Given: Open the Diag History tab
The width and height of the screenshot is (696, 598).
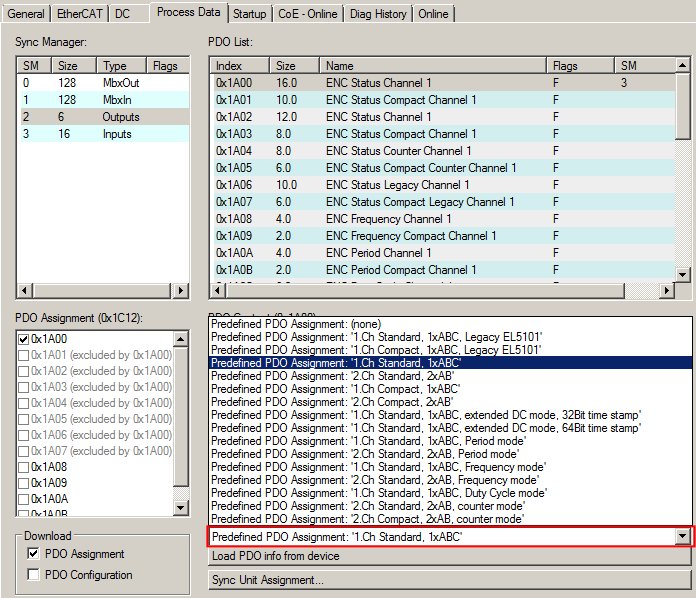Looking at the screenshot, I should click(378, 14).
